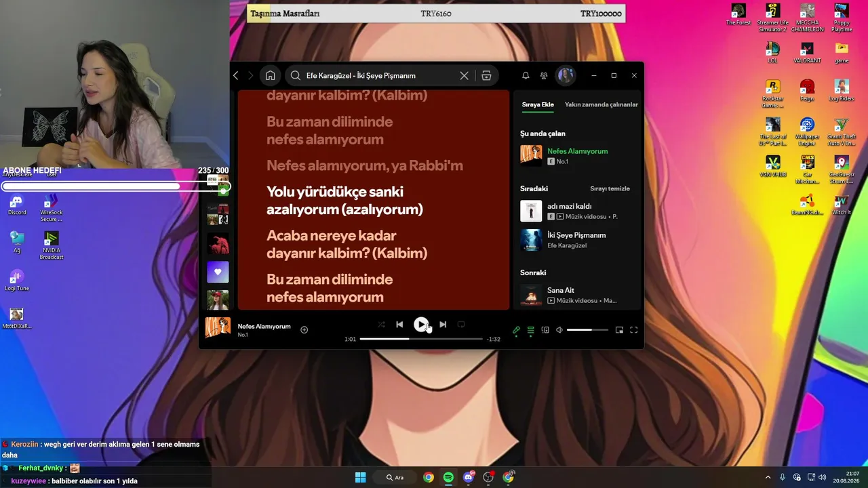Open Liked Songs playlist in sidebar

pos(218,272)
